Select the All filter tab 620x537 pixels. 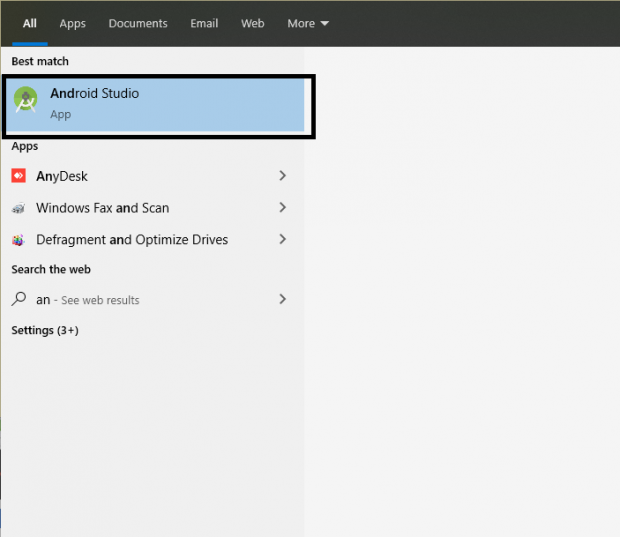click(30, 23)
